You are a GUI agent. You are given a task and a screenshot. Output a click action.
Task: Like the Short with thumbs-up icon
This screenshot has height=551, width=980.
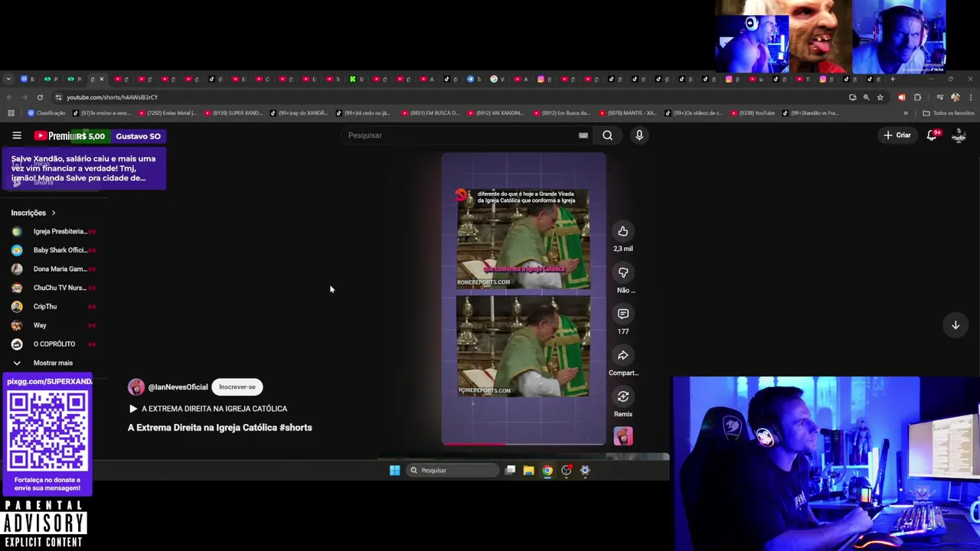pos(623,231)
